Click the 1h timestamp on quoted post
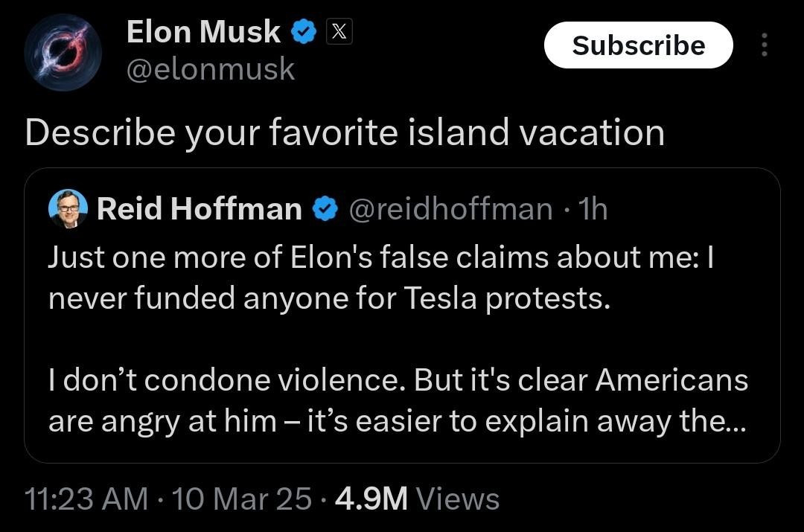The image size is (804, 532). point(593,210)
